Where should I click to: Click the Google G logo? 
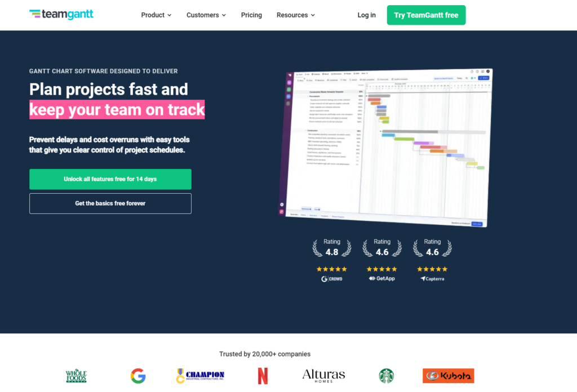coord(138,376)
